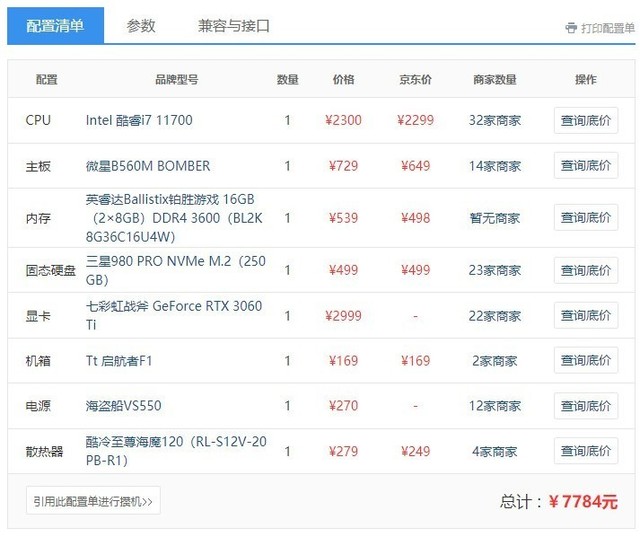Click 查询底价 for the 机箱 row

(x=586, y=360)
